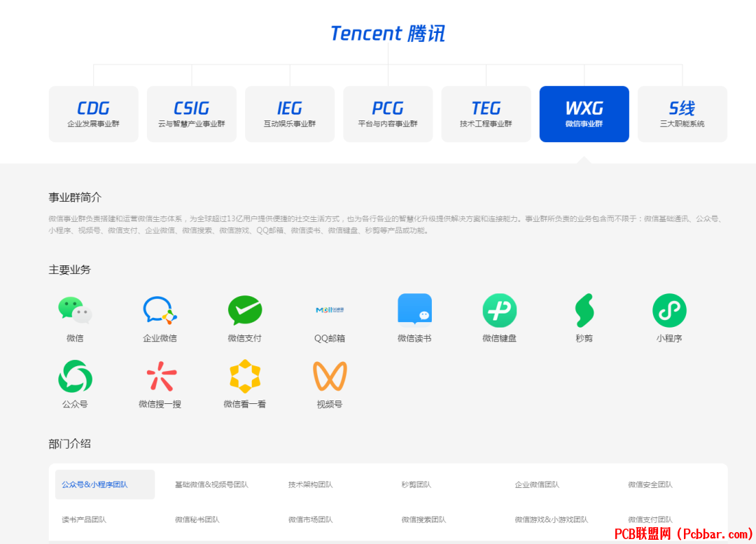Image resolution: width=756 pixels, height=544 pixels.
Task: Choose the 技术架构团队 department
Action: click(311, 484)
